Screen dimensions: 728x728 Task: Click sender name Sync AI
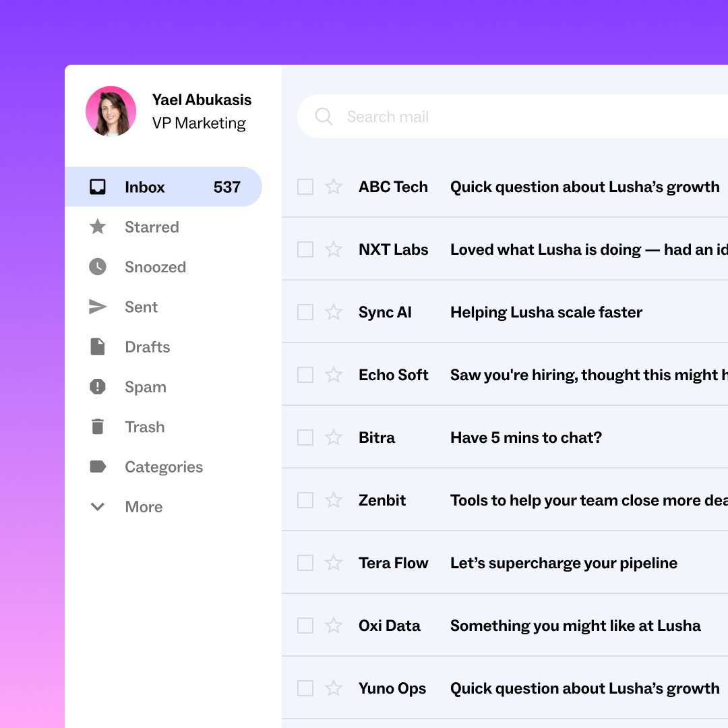pyautogui.click(x=385, y=313)
